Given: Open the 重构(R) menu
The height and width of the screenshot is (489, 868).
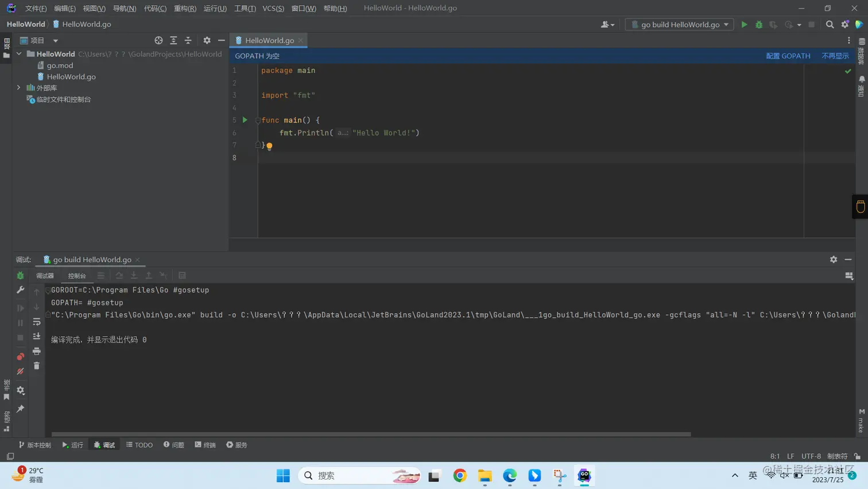Looking at the screenshot, I should (185, 8).
